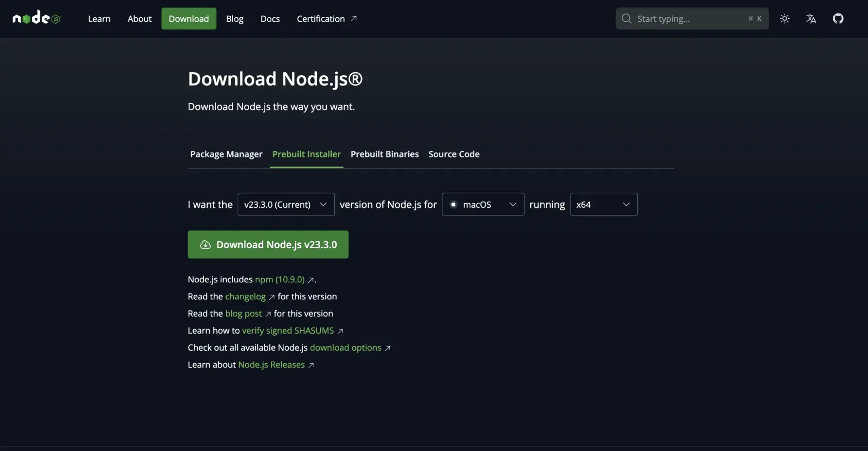Toggle the light/dark theme sun icon
The width and height of the screenshot is (868, 451).
pyautogui.click(x=784, y=19)
